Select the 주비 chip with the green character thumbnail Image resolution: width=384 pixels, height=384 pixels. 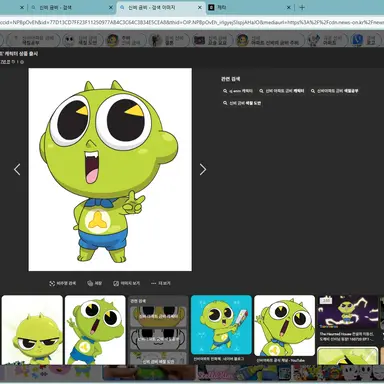(x=125, y=40)
